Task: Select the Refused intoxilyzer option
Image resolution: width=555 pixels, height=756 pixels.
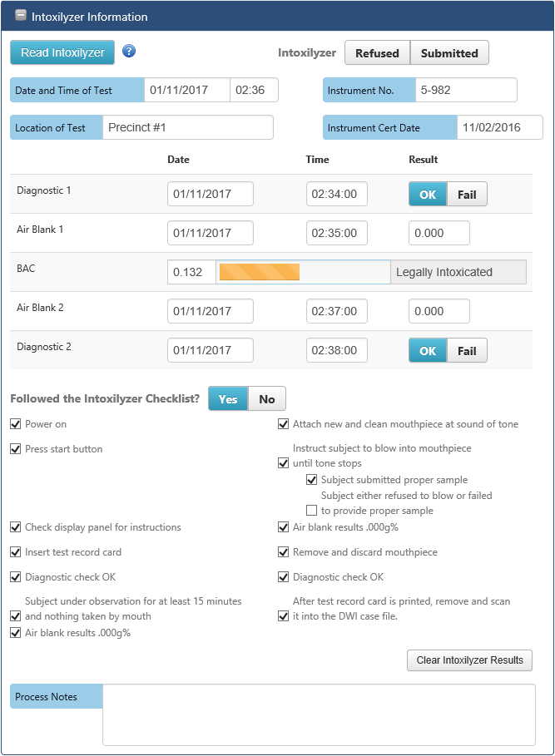Action: pyautogui.click(x=377, y=53)
